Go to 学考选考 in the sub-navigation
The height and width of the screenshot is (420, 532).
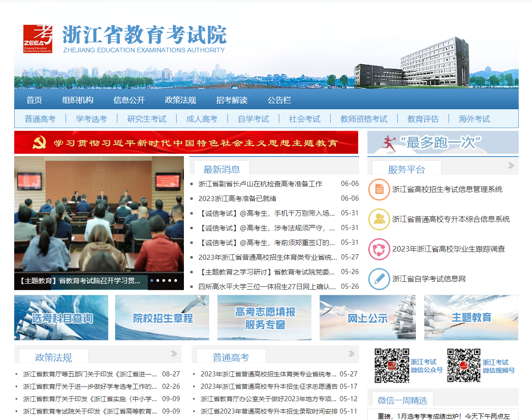click(x=91, y=119)
